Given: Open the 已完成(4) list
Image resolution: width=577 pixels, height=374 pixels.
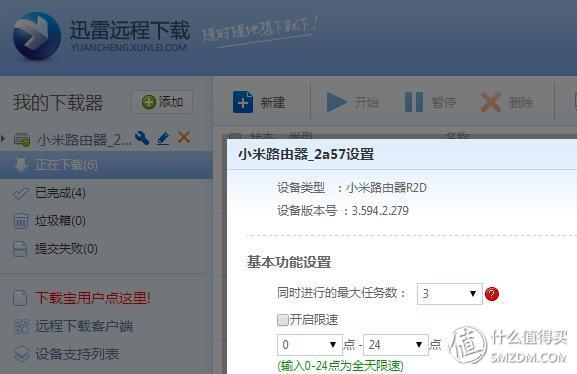Looking at the screenshot, I should [60, 193].
